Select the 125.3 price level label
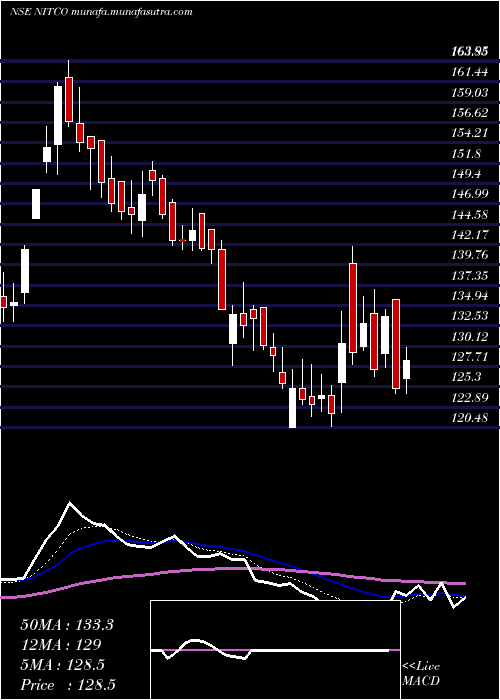 468,377
